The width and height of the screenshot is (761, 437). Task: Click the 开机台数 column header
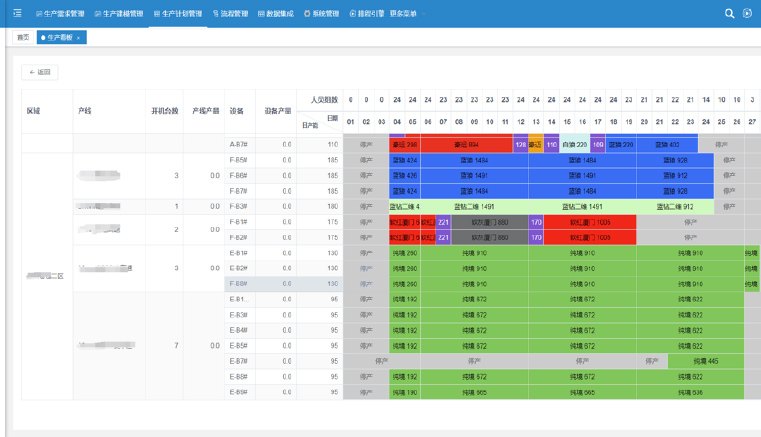pyautogui.click(x=165, y=111)
